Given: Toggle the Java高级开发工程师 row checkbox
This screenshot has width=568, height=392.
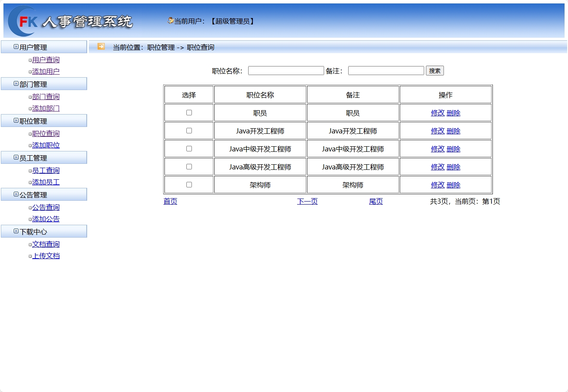Looking at the screenshot, I should (x=189, y=167).
